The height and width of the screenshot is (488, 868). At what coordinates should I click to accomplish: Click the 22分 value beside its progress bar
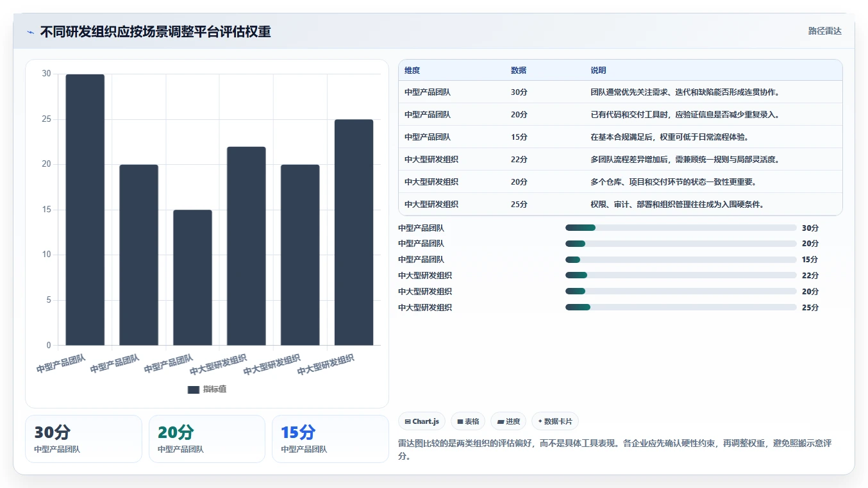pos(810,276)
